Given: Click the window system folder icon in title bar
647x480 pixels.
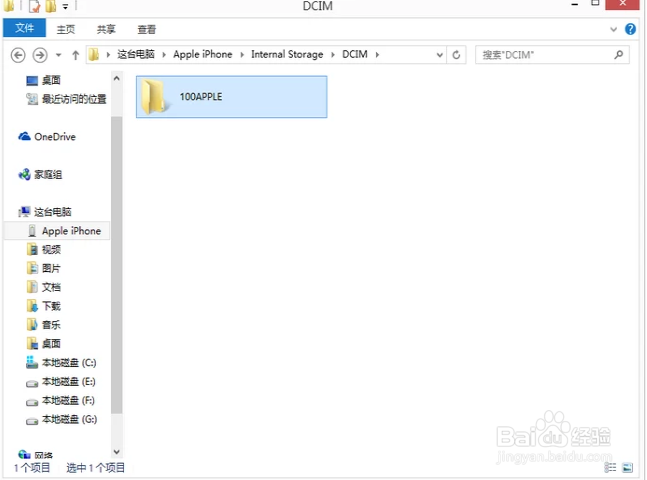Looking at the screenshot, I should tap(9, 6).
